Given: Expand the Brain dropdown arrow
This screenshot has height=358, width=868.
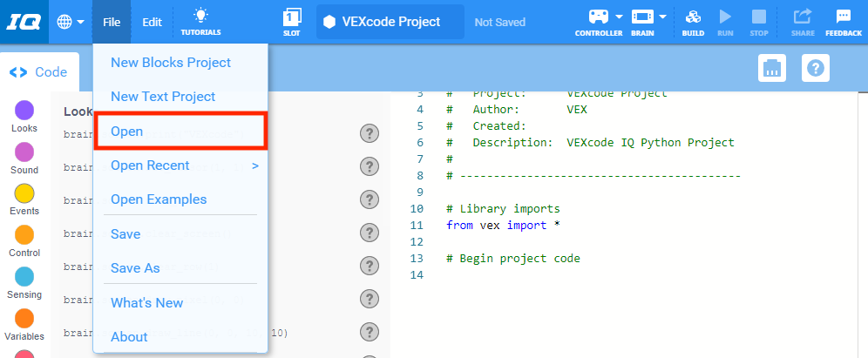Looking at the screenshot, I should pyautogui.click(x=662, y=17).
